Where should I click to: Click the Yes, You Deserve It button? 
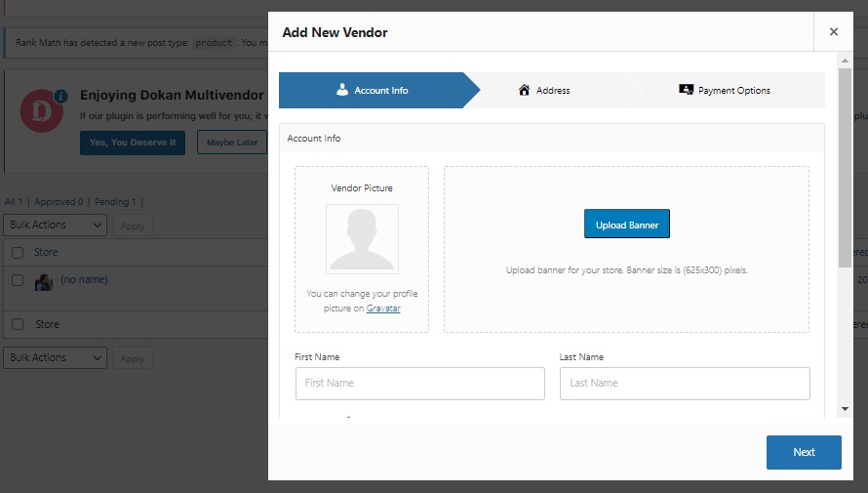point(133,143)
